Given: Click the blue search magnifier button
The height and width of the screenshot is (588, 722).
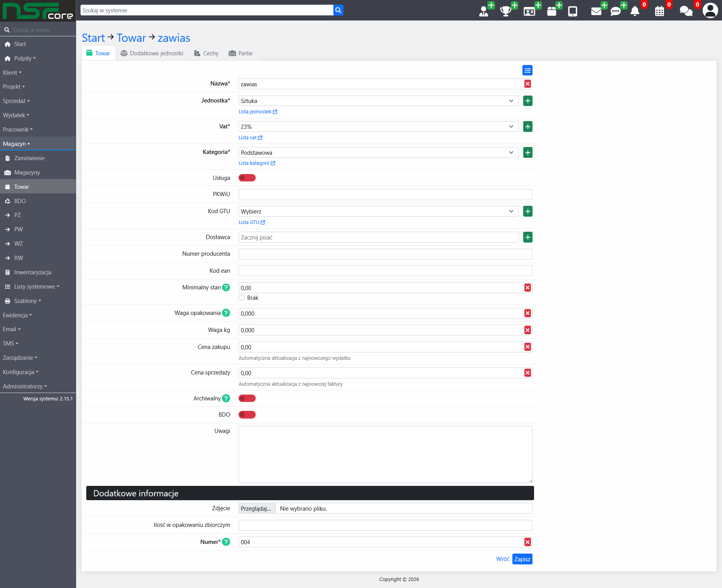Looking at the screenshot, I should (338, 10).
